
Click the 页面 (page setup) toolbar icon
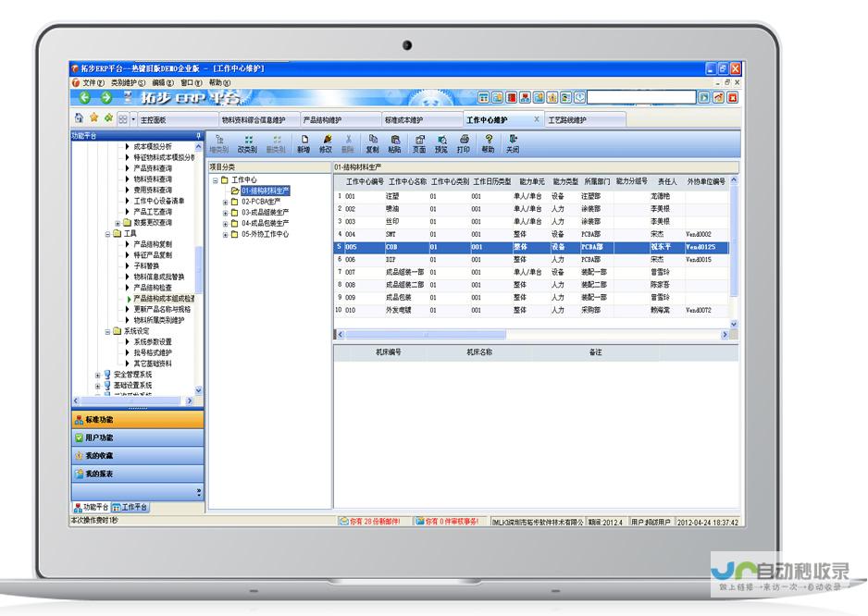click(x=419, y=144)
